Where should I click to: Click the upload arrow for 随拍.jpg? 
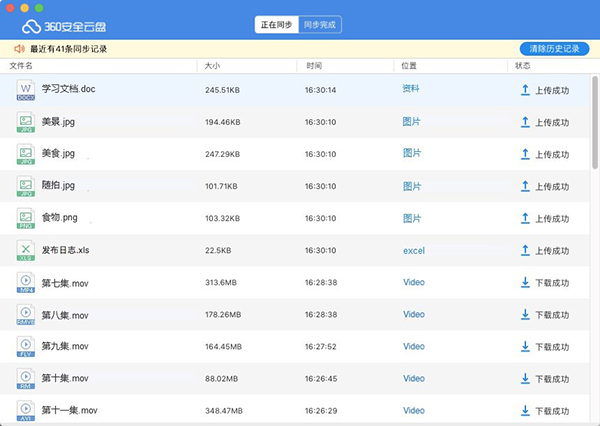coord(525,186)
